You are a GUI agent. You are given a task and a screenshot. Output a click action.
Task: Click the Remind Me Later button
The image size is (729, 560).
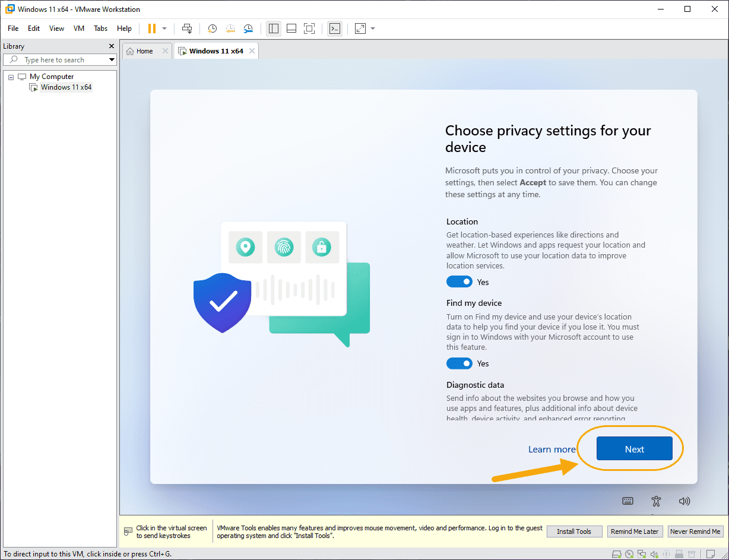pos(635,531)
